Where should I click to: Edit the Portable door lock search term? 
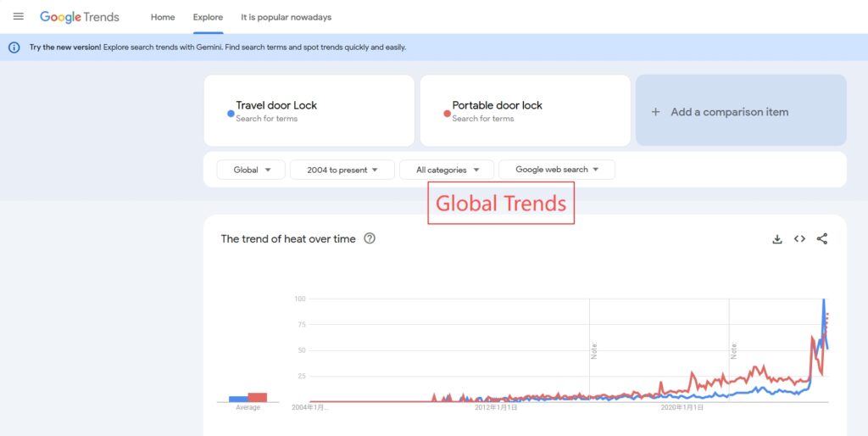click(x=497, y=106)
